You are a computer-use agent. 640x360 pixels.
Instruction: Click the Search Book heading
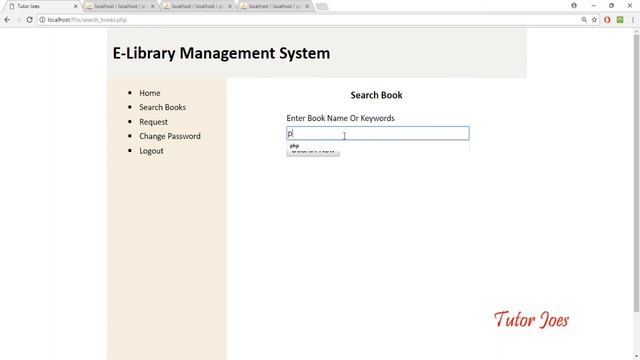(376, 95)
